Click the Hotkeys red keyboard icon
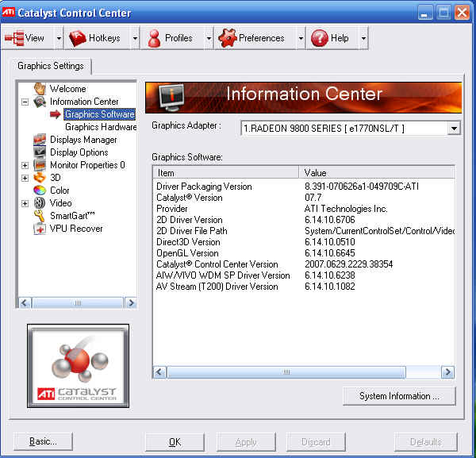 pos(78,38)
